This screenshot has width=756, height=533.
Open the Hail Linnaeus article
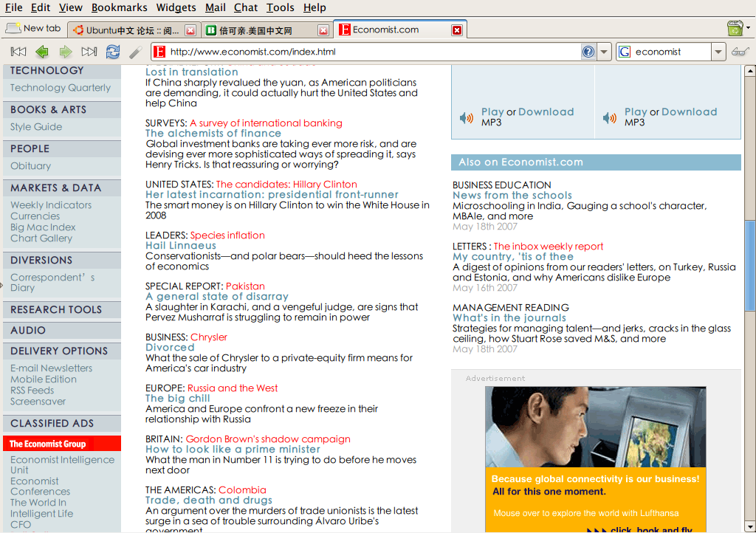181,245
